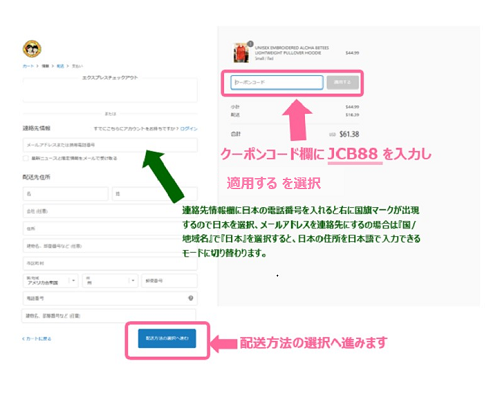This screenshot has width=500, height=399.
Task: Open the country/region dropdown showing アメリカ合衆国
Action: click(51, 281)
